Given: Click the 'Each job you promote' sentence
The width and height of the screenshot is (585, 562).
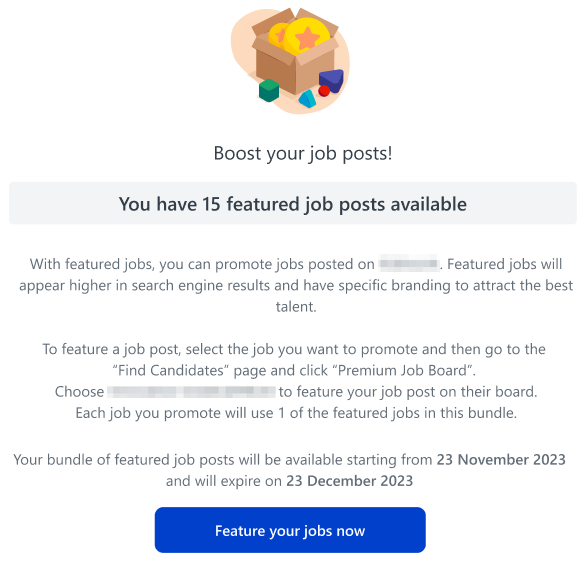Looking at the screenshot, I should pos(296,413).
